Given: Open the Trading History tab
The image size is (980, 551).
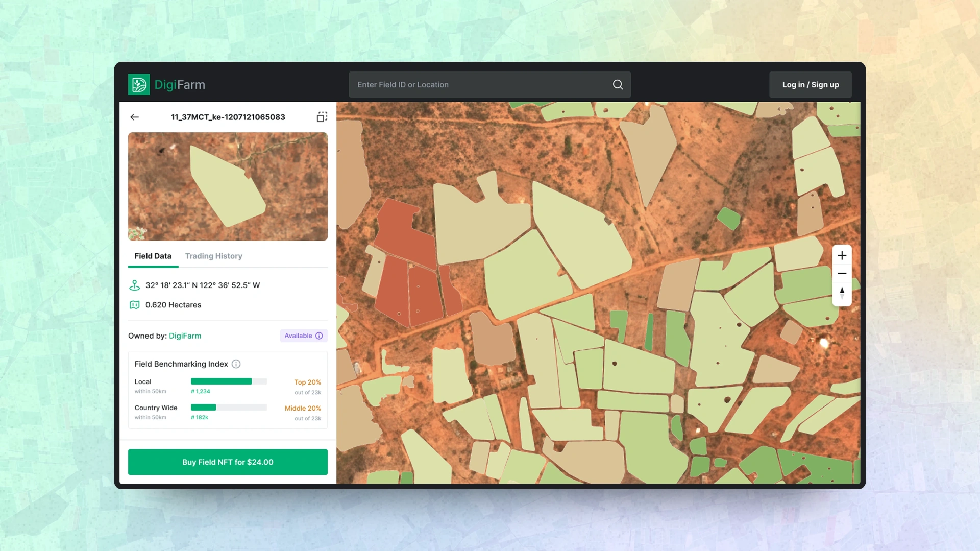Looking at the screenshot, I should coord(213,256).
